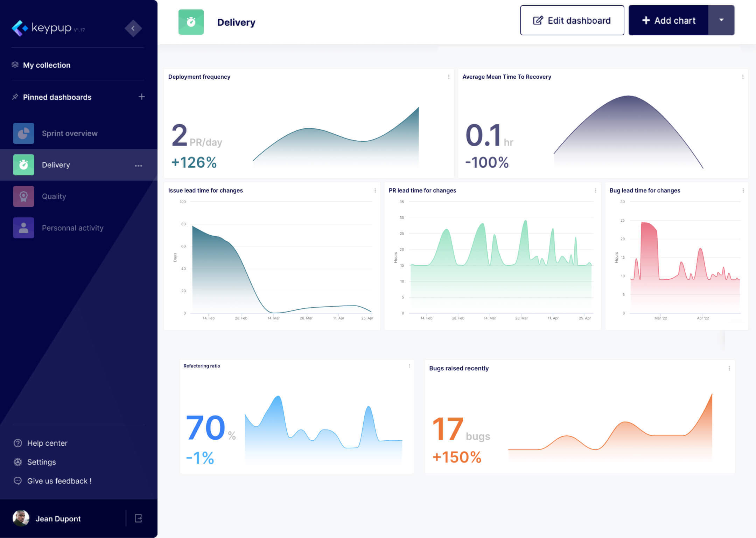Open Deployment frequency chart kebab menu
Viewport: 756px width, 538px height.
(x=449, y=77)
